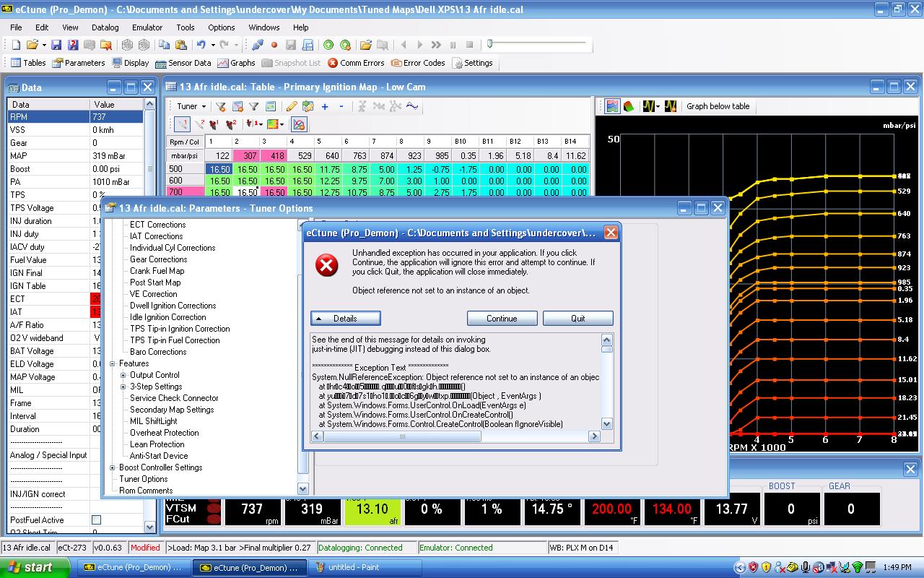The image size is (924, 578).
Task: Collapse the Features tree node
Action: pyautogui.click(x=113, y=363)
